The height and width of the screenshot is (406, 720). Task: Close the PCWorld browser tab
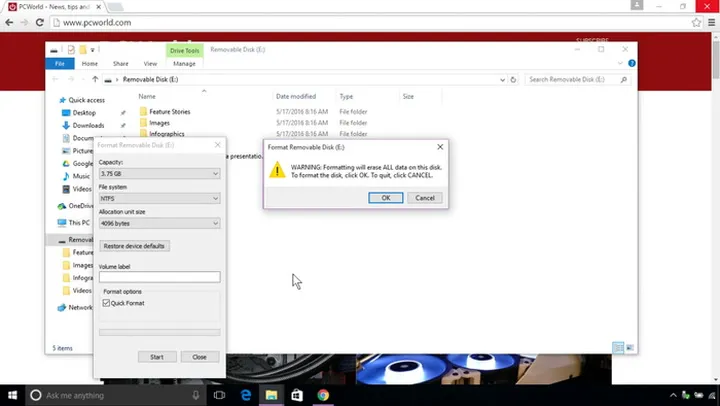(98, 7)
